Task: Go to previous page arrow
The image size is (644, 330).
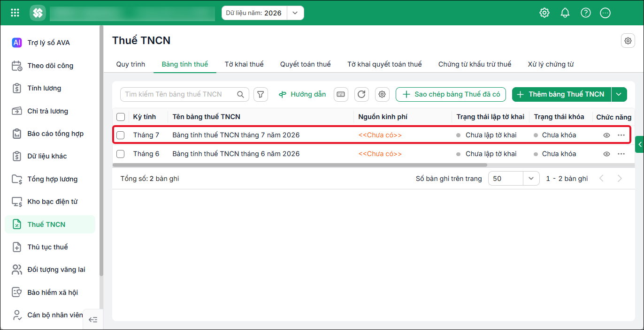Action: coord(602,179)
